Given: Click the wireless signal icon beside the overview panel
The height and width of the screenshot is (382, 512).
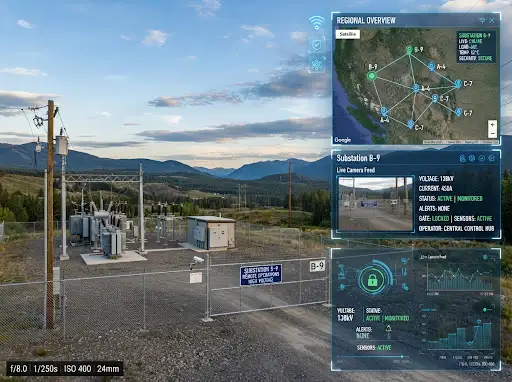Looking at the screenshot, I should tap(316, 23).
